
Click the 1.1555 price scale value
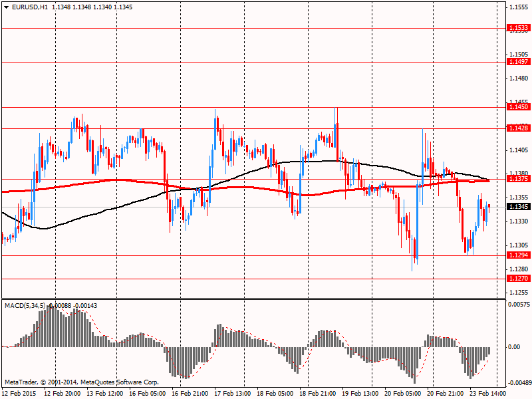(x=519, y=7)
